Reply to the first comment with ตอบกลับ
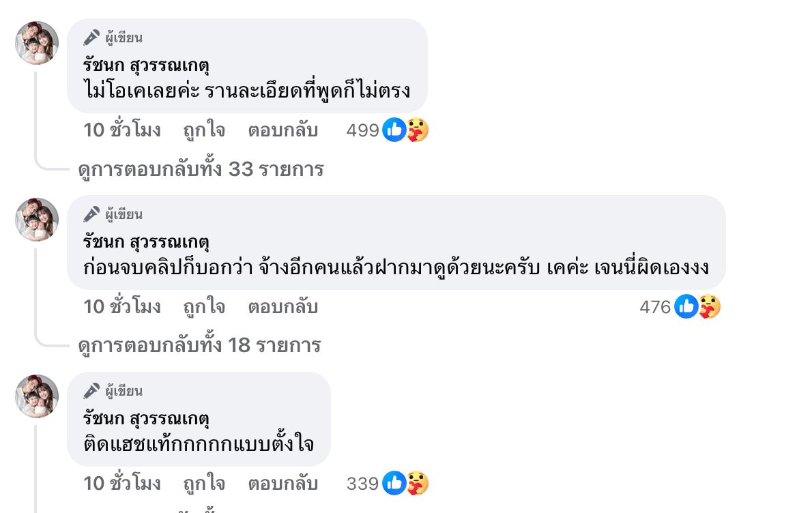 [282, 130]
